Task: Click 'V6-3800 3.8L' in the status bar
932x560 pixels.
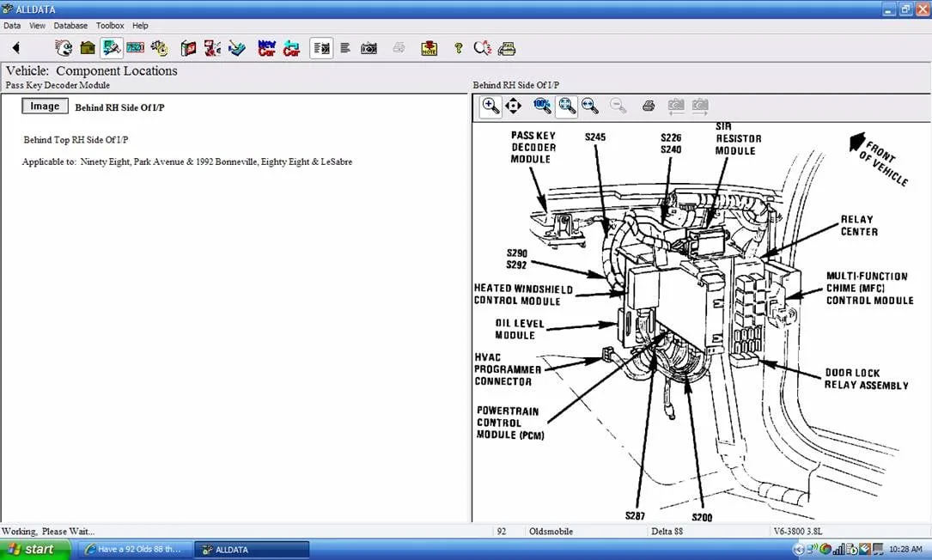Action: (798, 532)
